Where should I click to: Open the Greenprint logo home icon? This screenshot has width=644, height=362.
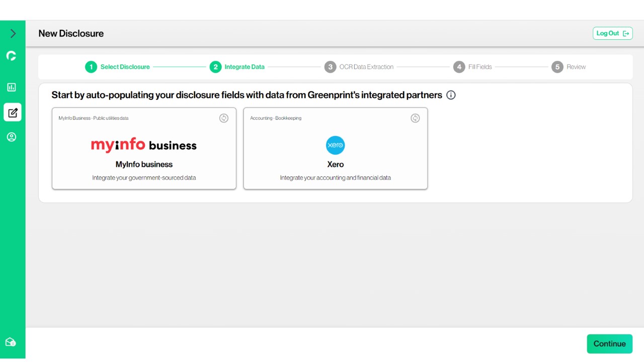pos(11,56)
